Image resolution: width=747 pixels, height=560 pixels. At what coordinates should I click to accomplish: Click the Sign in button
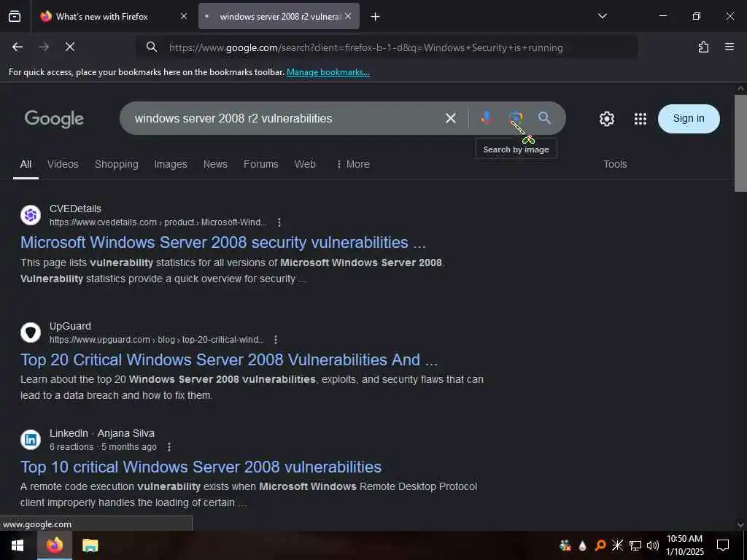689,119
